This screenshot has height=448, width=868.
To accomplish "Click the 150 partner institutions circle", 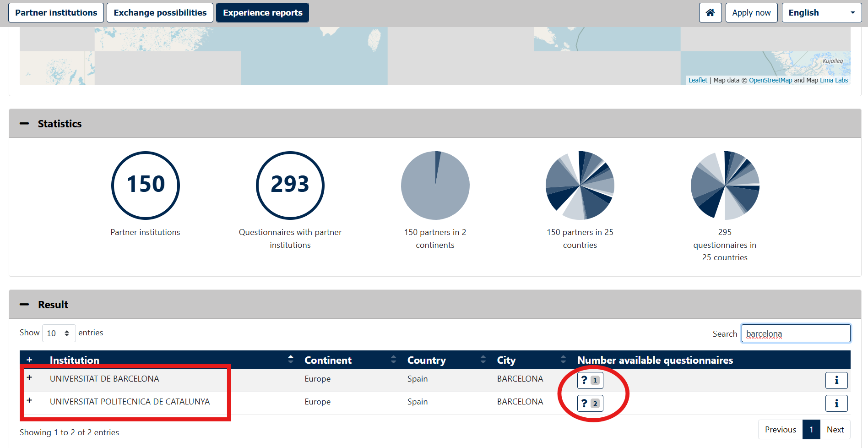I will [146, 186].
